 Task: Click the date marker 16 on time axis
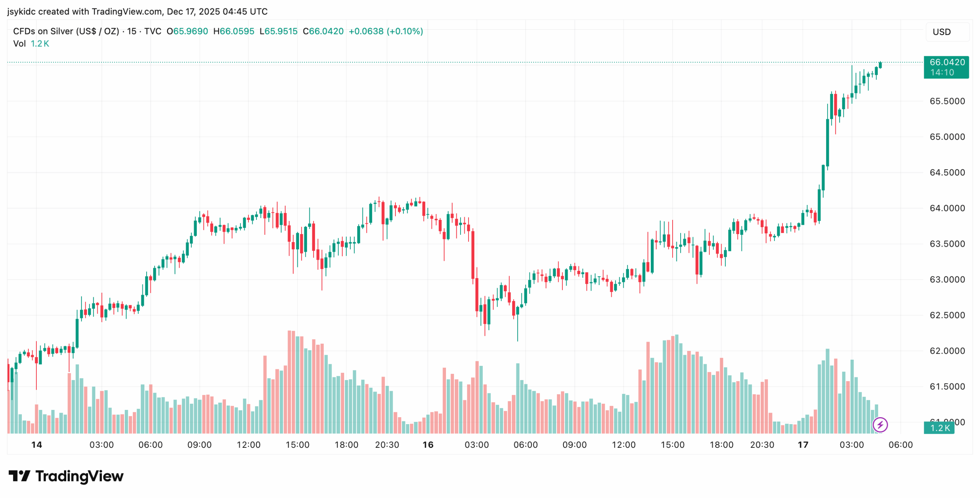coord(428,445)
